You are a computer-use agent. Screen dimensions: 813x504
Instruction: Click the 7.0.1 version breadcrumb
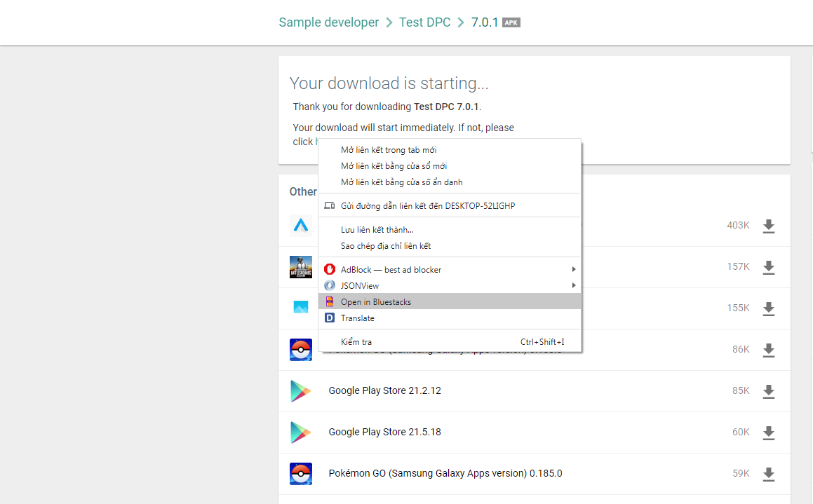click(484, 22)
